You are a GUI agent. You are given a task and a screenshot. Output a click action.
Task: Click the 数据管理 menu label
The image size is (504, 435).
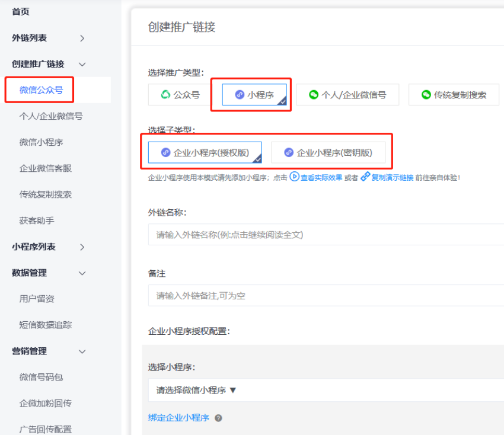click(29, 273)
